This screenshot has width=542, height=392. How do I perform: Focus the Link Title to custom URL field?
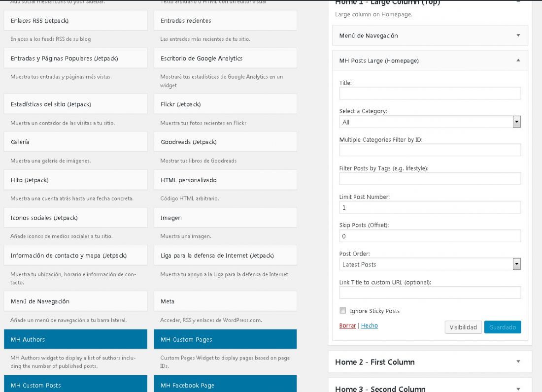(x=430, y=293)
